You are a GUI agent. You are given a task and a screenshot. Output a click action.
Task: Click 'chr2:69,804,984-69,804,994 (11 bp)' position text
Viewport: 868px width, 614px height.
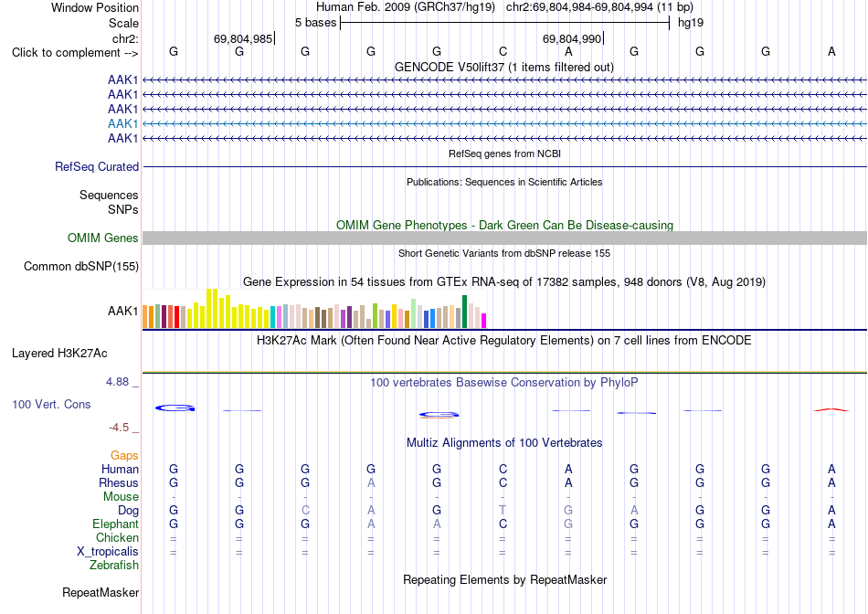[x=599, y=7]
